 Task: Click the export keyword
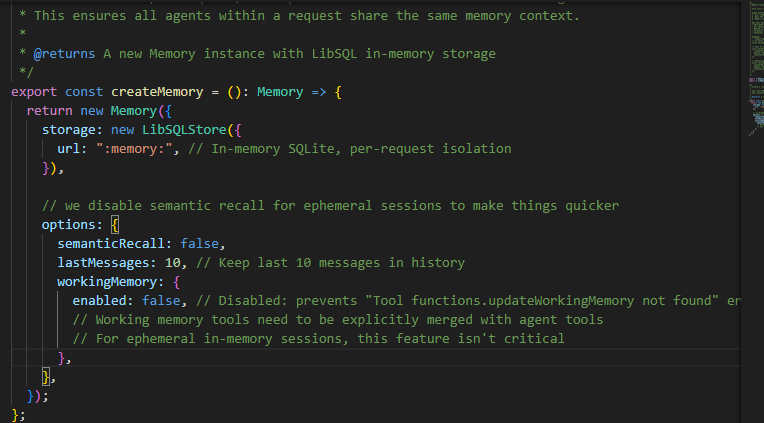[x=34, y=91]
